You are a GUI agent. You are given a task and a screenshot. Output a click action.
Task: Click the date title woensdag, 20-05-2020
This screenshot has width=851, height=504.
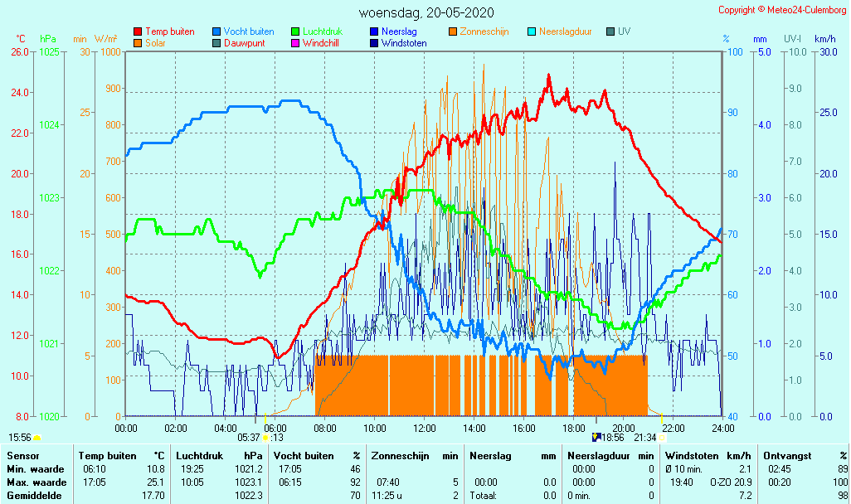tap(425, 12)
